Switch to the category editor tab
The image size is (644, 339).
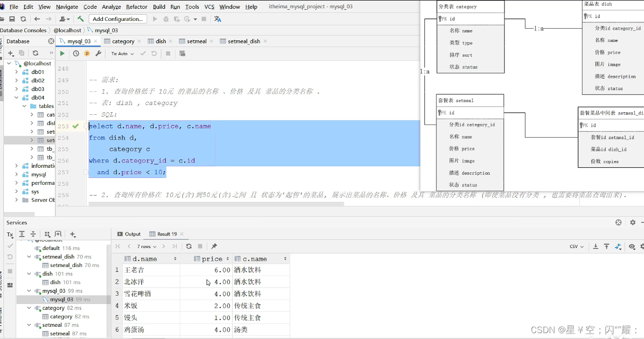122,41
